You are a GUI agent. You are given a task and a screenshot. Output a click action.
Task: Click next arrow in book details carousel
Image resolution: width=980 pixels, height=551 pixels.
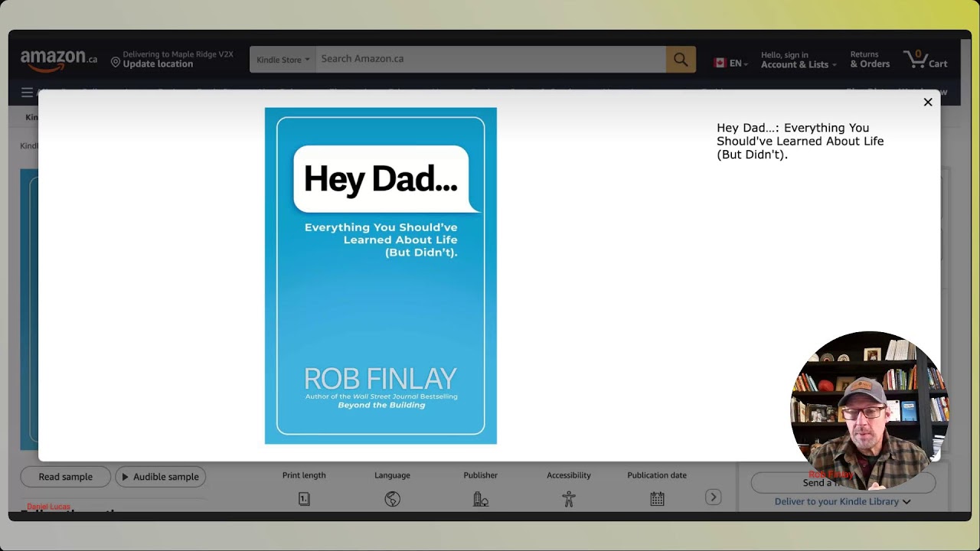pos(713,497)
